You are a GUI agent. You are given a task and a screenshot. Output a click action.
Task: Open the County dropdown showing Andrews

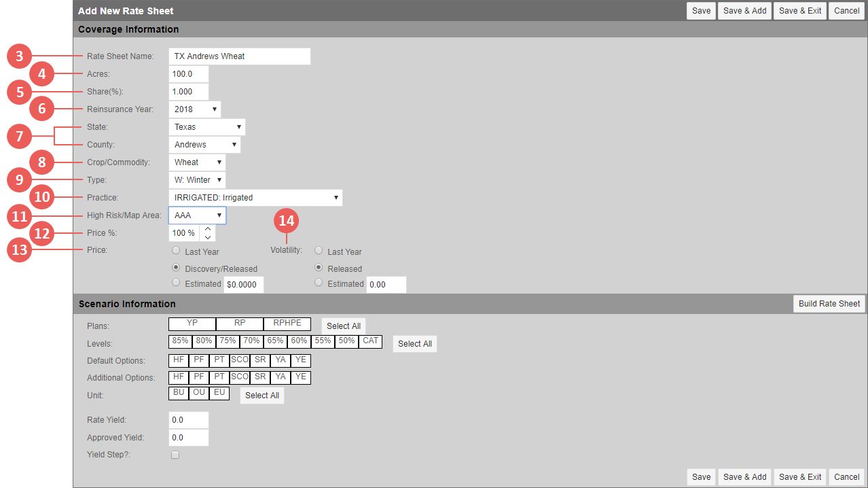(x=204, y=145)
